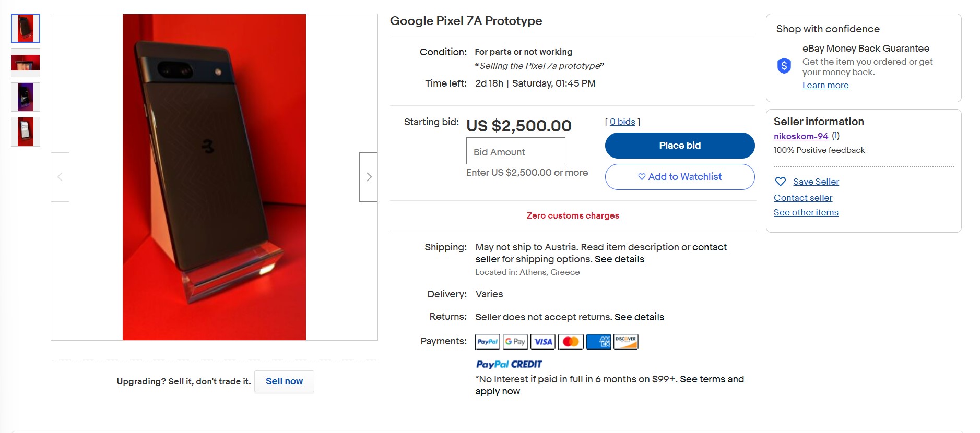
Task: Select the fourth thumbnail image
Action: [26, 131]
